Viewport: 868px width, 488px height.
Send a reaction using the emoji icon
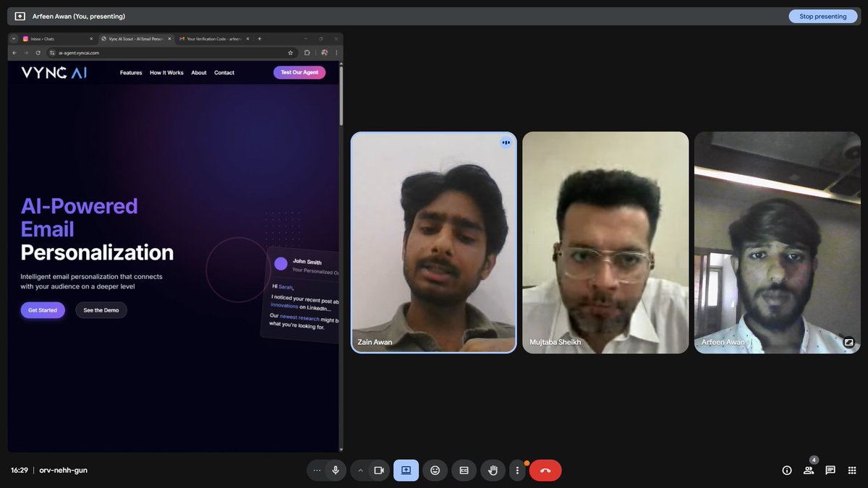coord(435,470)
